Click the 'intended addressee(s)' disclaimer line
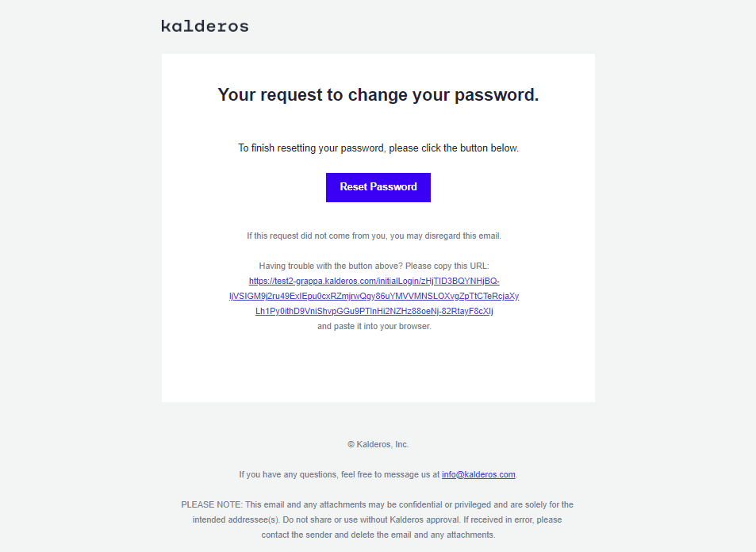This screenshot has width=756, height=552. [x=378, y=519]
